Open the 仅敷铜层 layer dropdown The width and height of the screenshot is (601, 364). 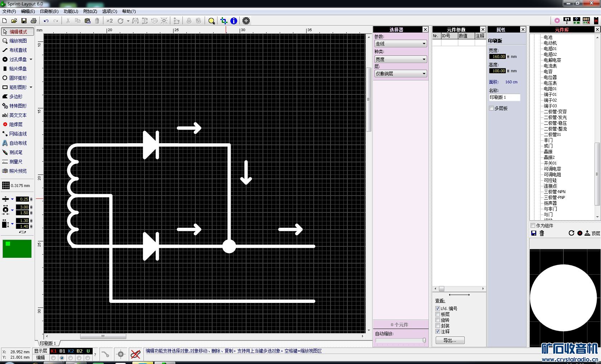(400, 74)
